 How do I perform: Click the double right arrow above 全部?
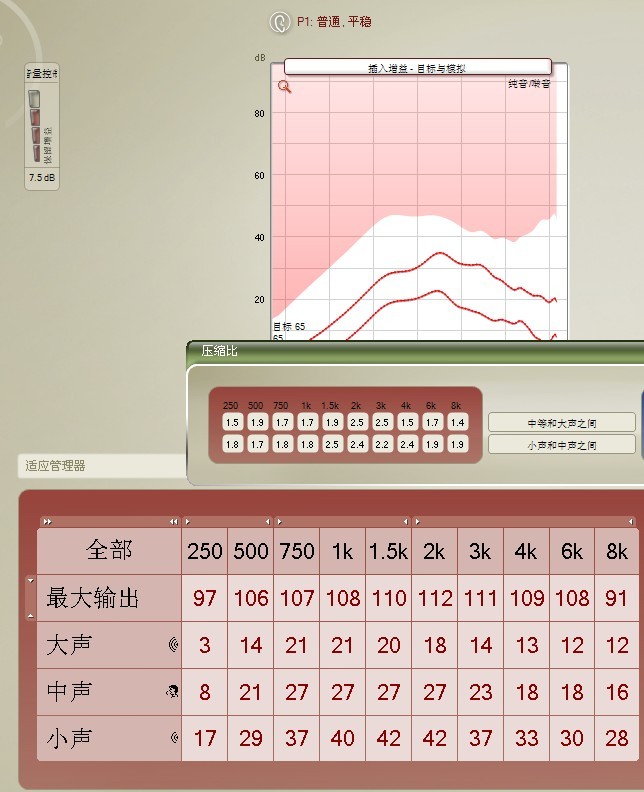[x=47, y=522]
